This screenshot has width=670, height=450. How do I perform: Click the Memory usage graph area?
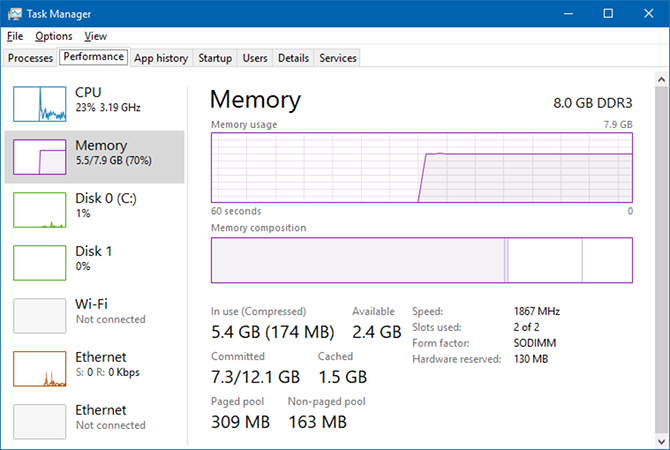(421, 167)
